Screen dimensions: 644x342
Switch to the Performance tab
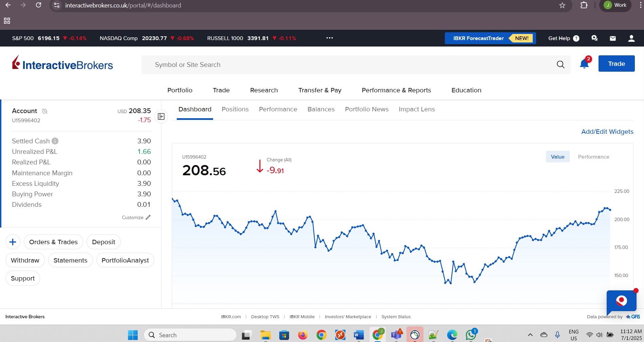[278, 109]
